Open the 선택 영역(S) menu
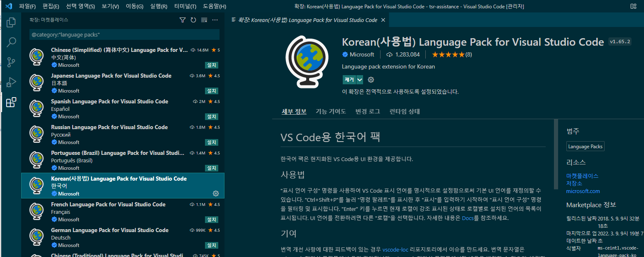This screenshot has height=257, width=644. (x=80, y=6)
